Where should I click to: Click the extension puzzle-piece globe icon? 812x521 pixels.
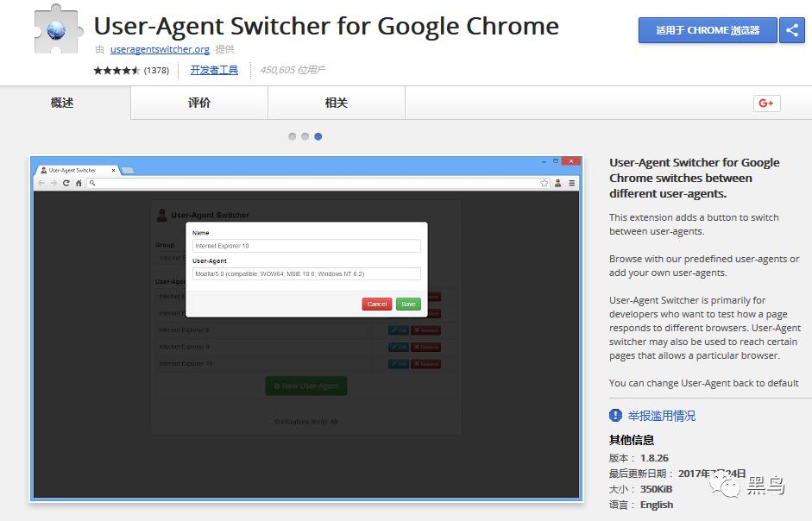[x=59, y=29]
